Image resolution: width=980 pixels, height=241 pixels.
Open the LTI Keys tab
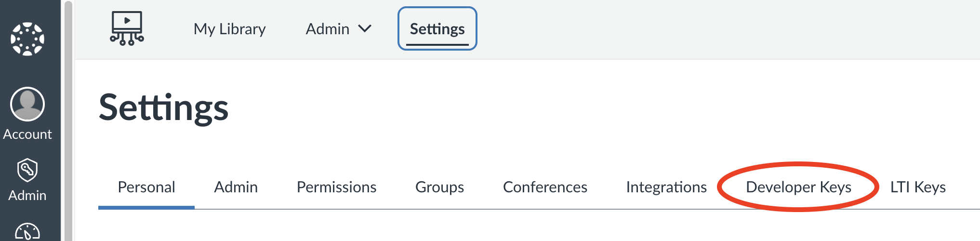point(918,187)
